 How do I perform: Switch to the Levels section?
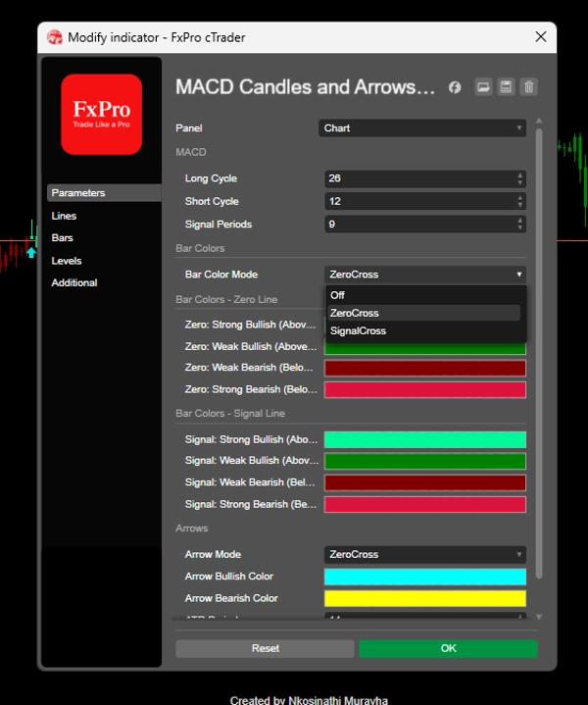(x=67, y=261)
